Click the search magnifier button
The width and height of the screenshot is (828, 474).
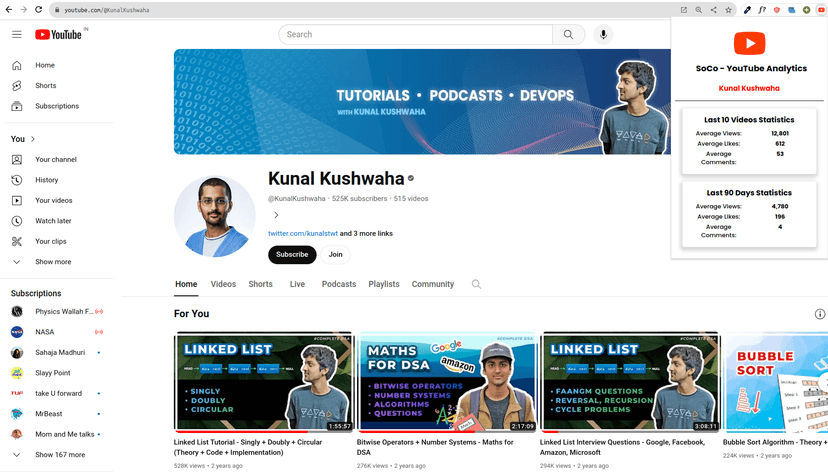[x=568, y=34]
